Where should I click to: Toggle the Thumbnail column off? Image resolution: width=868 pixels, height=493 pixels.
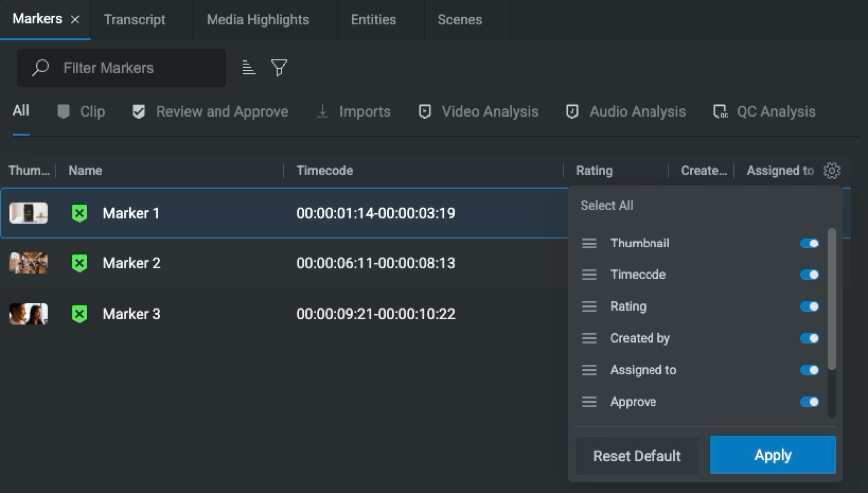pos(809,244)
